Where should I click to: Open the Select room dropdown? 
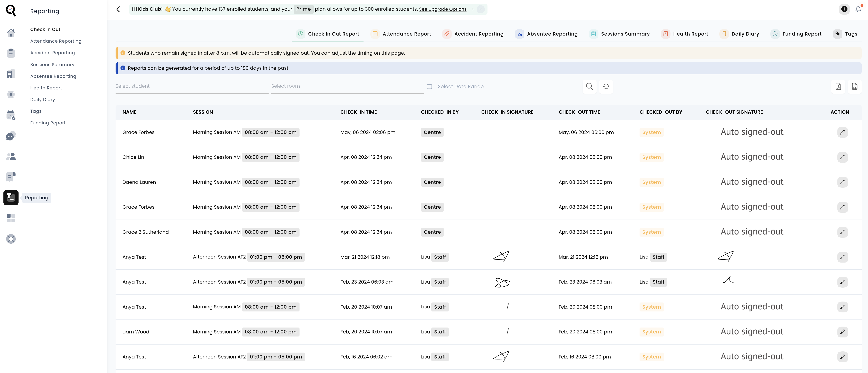click(x=347, y=86)
